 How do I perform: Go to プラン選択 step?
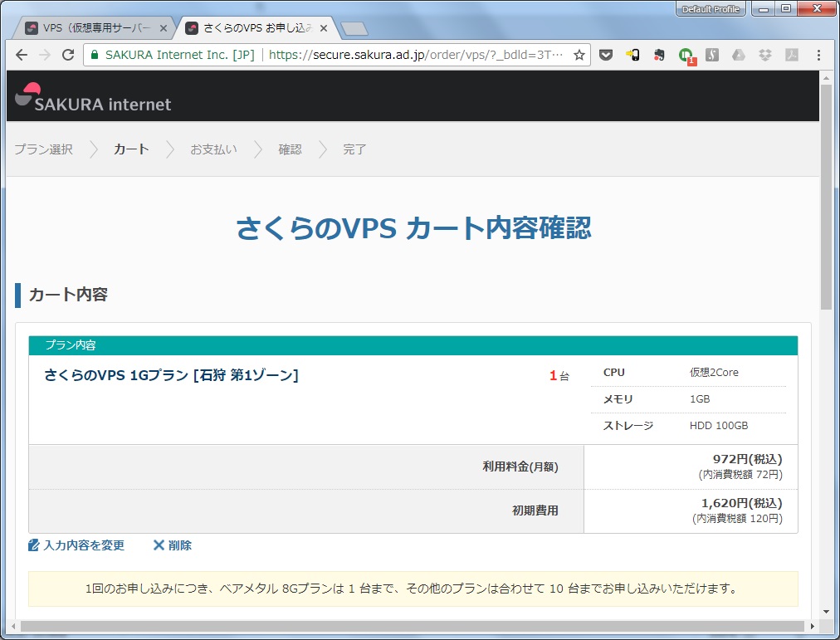pos(43,149)
